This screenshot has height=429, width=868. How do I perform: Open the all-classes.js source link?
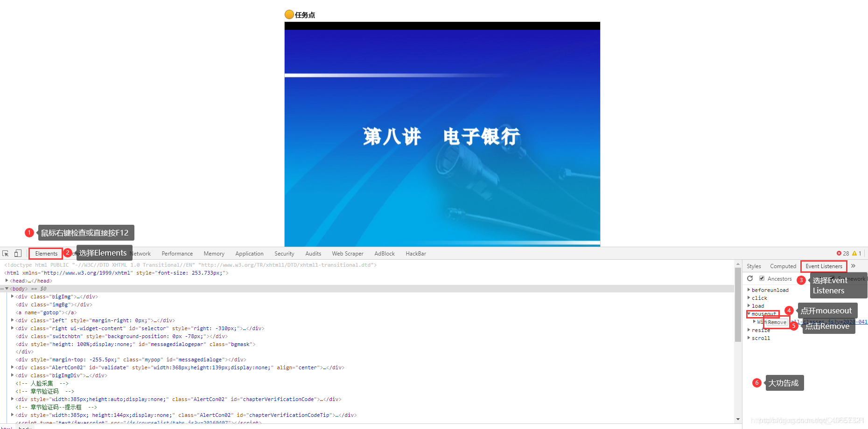click(828, 322)
